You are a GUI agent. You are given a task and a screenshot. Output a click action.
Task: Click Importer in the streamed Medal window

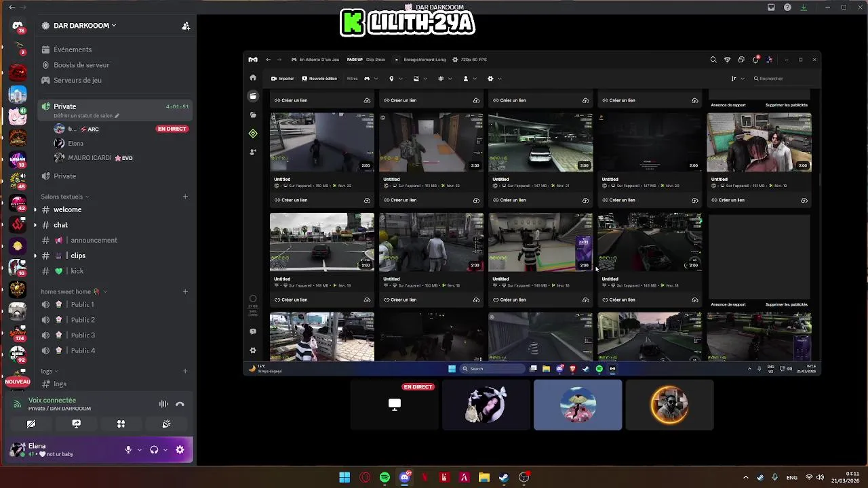[x=283, y=79]
